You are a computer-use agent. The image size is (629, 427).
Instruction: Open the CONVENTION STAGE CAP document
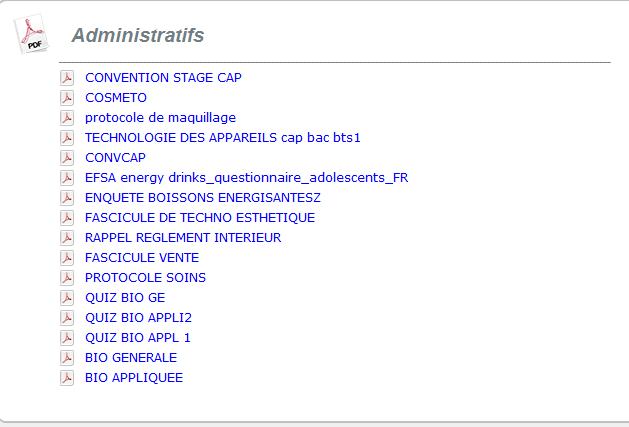163,78
